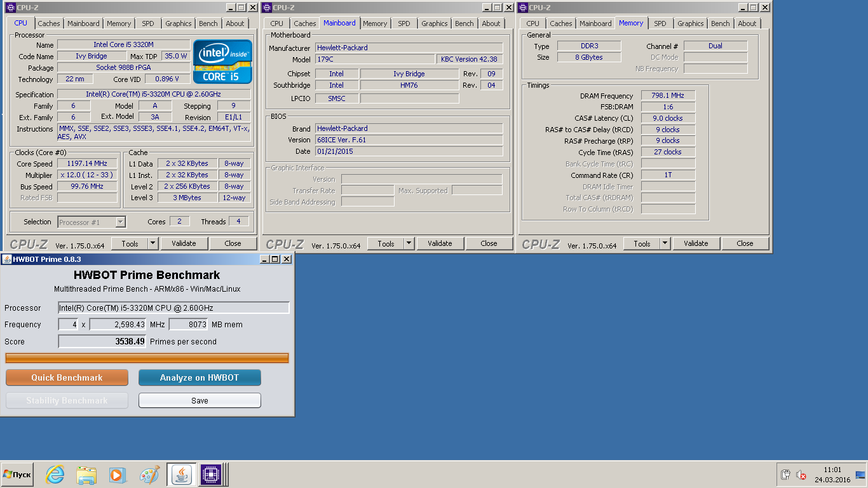This screenshot has height=488, width=868.
Task: Click the DRAM Frequency 798.1 MHz value
Action: click(668, 96)
